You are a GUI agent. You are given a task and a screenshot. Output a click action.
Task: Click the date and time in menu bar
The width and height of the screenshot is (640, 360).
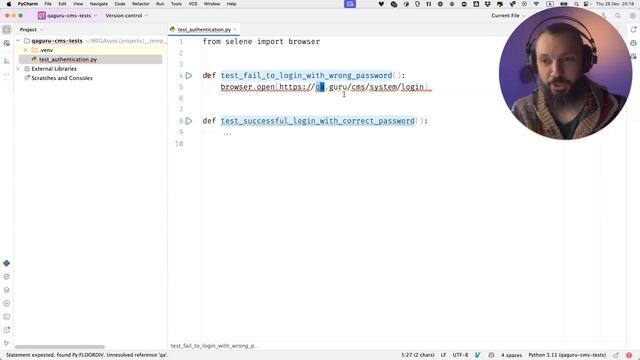click(615, 4)
